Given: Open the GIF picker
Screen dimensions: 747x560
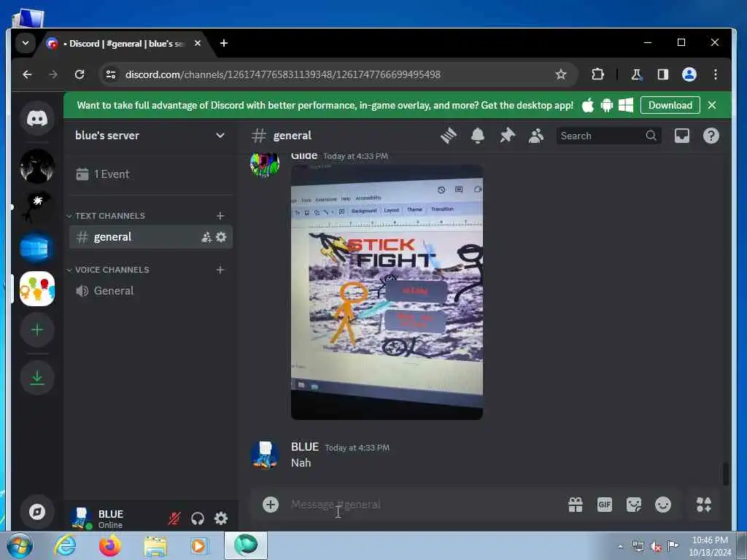Looking at the screenshot, I should [x=605, y=505].
